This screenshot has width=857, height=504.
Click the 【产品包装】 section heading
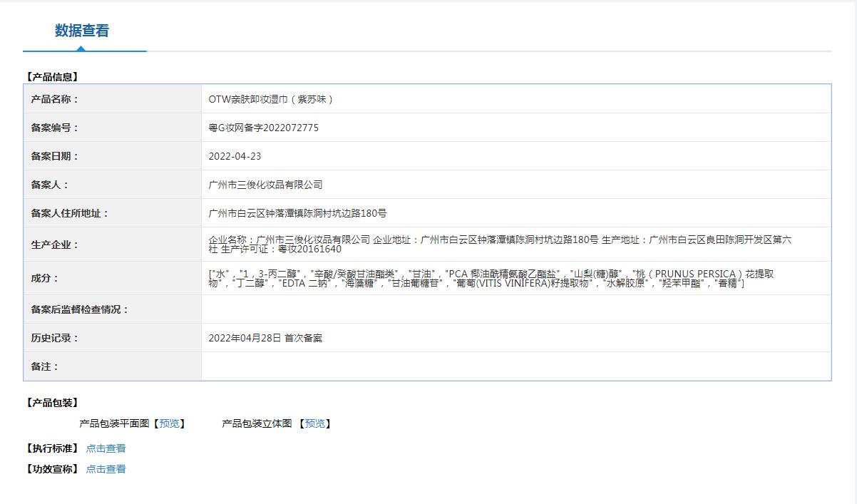tap(52, 403)
